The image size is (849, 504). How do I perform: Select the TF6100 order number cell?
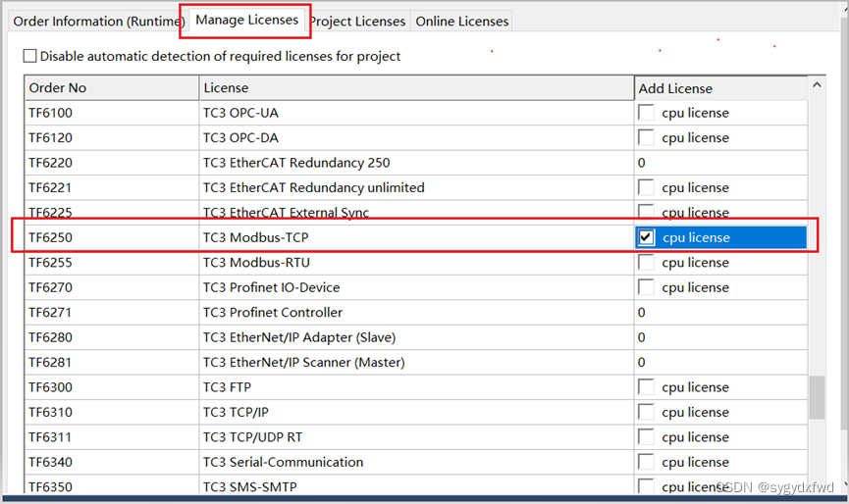point(112,113)
